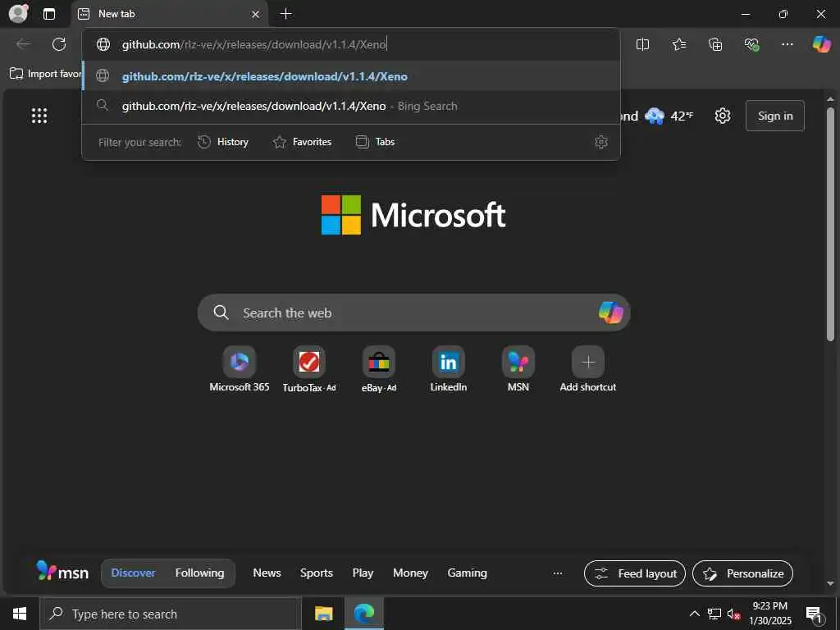Click the msn logo in feed bar
Image resolution: width=840 pixels, height=630 pixels.
point(62,572)
